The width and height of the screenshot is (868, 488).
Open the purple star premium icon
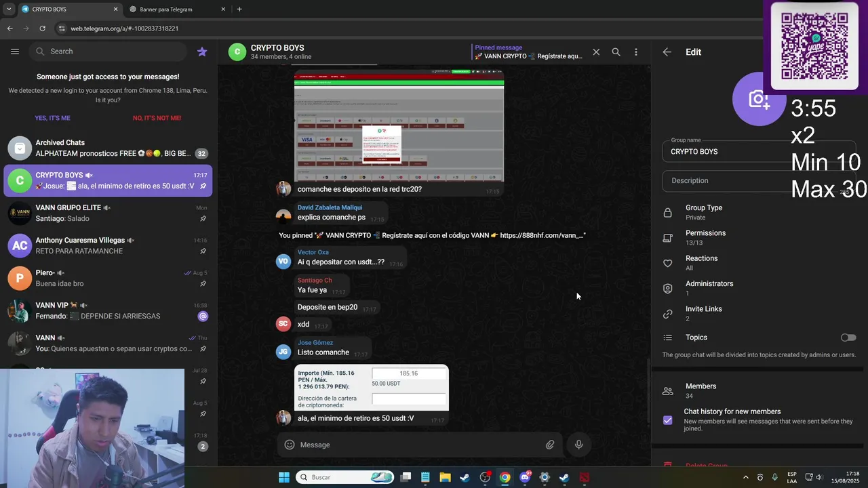(202, 52)
